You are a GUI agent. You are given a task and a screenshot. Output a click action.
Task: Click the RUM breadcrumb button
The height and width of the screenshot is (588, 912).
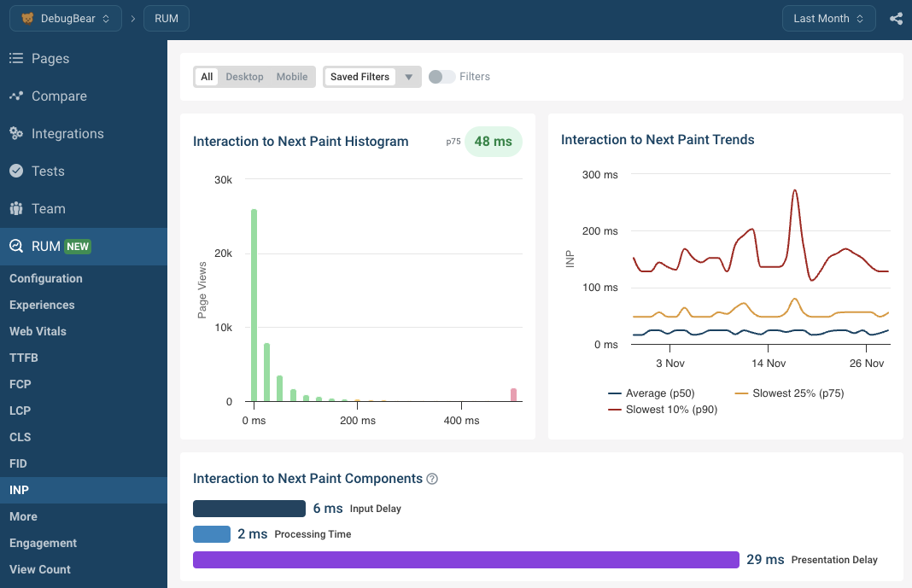(x=167, y=19)
